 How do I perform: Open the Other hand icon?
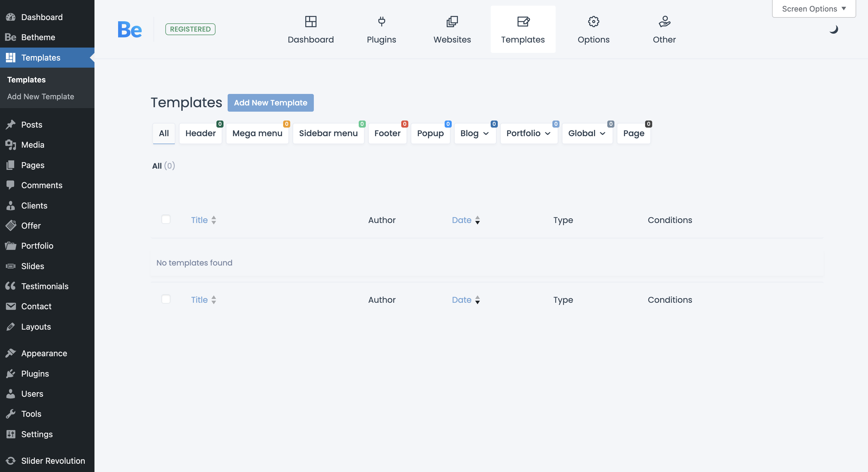pyautogui.click(x=664, y=22)
